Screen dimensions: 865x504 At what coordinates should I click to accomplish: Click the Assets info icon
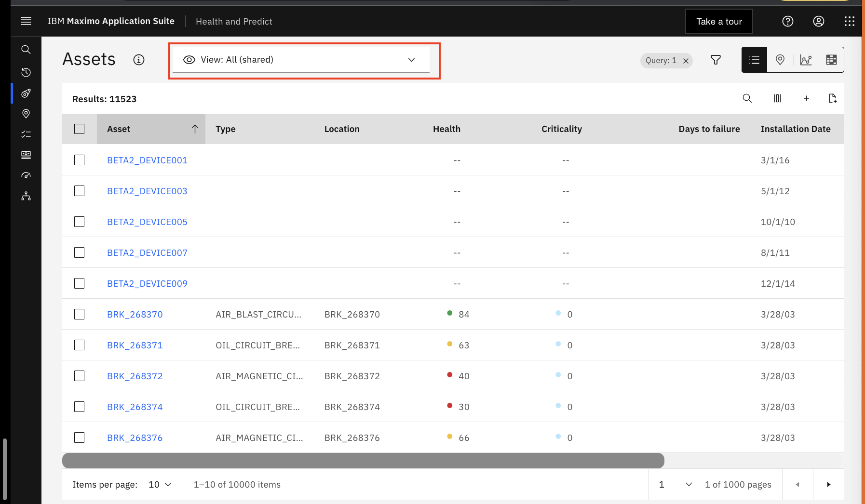[139, 60]
